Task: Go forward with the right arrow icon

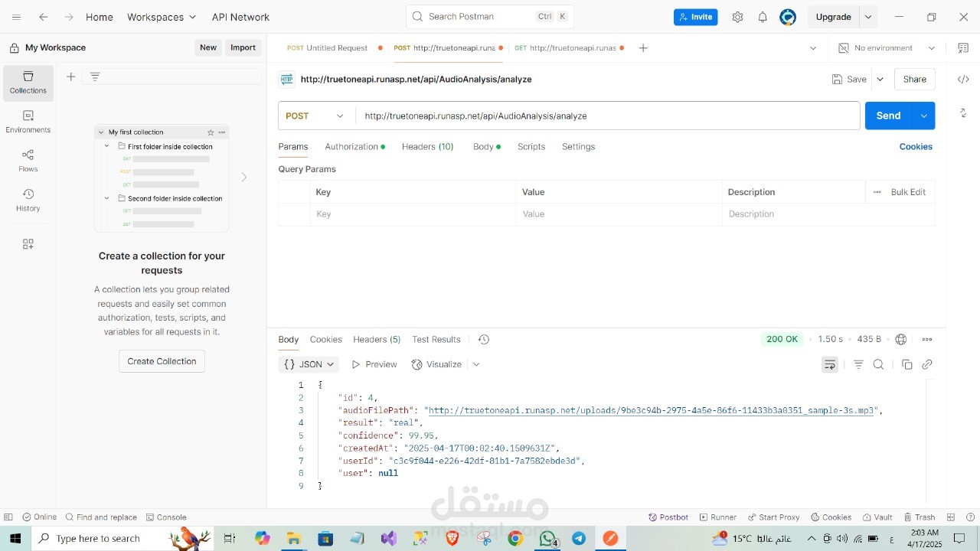Action: [69, 17]
